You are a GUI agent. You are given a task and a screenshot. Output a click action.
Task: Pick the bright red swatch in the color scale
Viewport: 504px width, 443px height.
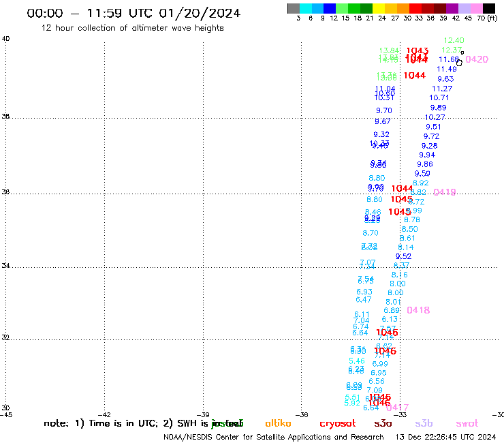(x=415, y=8)
